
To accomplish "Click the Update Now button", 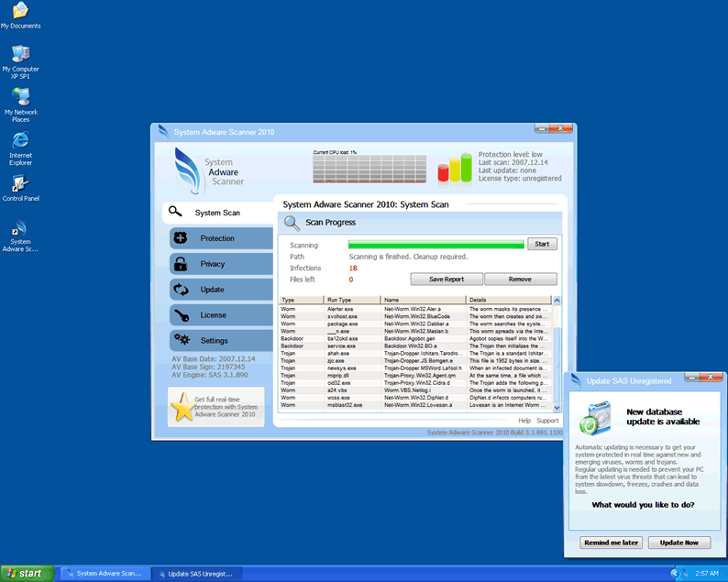I will [678, 543].
